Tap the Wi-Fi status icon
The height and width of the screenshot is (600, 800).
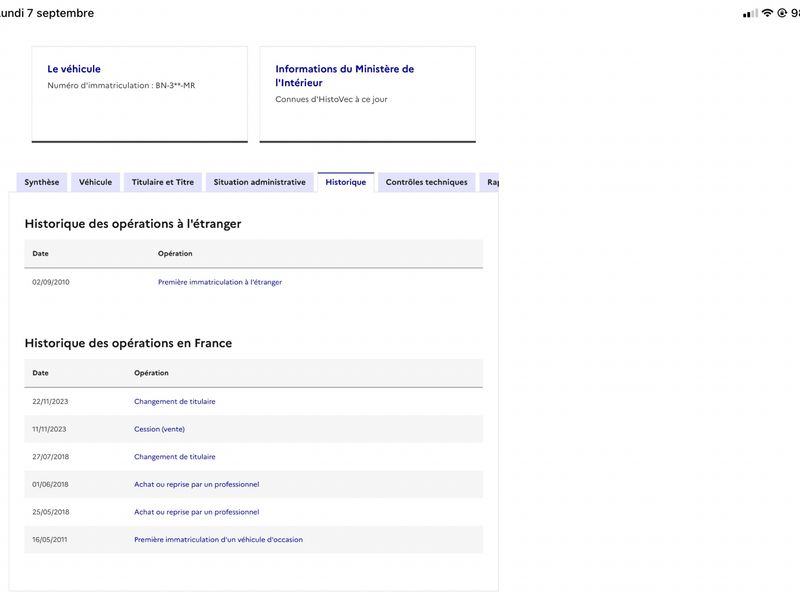tap(767, 13)
